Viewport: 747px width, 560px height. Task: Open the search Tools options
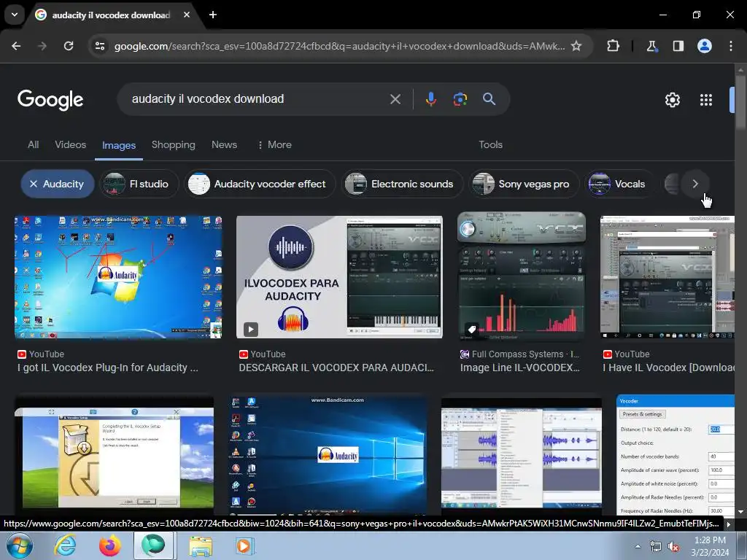[490, 145]
